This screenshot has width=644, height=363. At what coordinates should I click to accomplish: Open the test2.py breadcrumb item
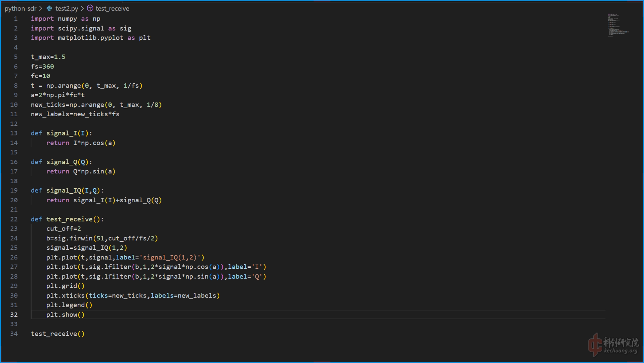click(67, 8)
